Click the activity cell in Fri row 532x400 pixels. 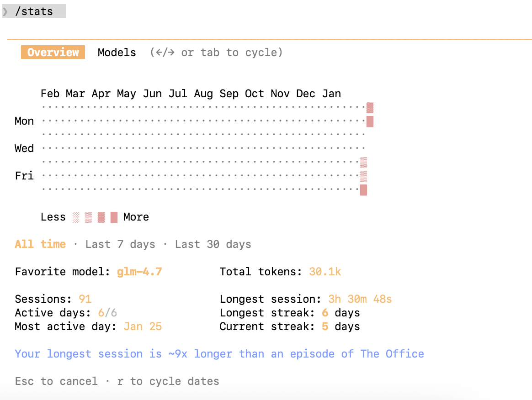coord(363,176)
